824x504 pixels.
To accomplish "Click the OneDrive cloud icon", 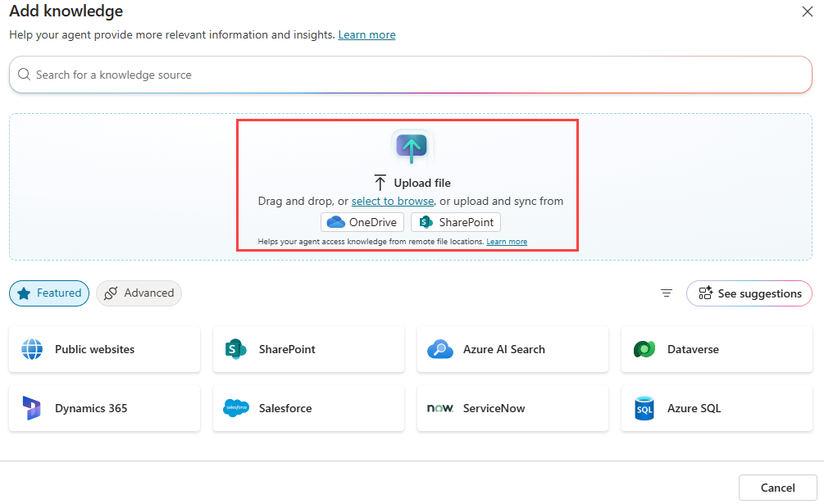I will point(336,222).
